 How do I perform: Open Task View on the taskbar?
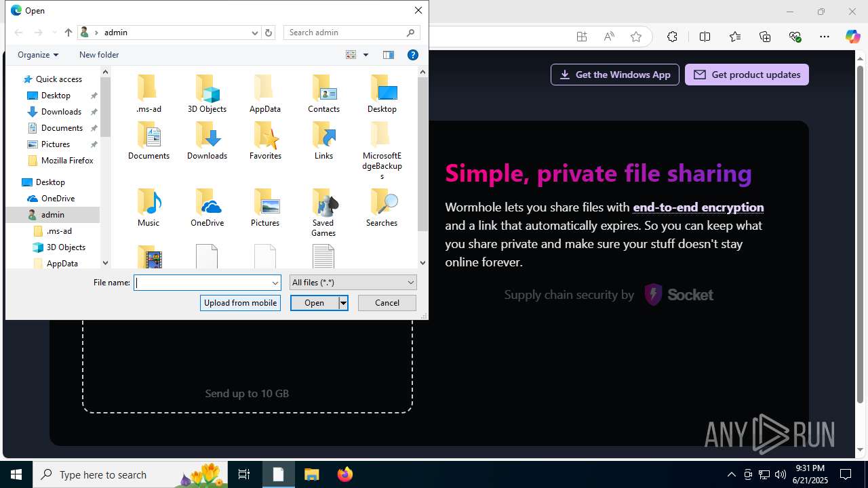pyautogui.click(x=245, y=474)
